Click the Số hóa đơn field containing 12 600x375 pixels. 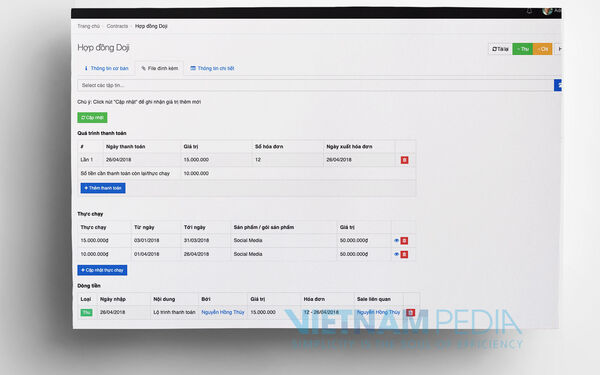click(x=288, y=160)
